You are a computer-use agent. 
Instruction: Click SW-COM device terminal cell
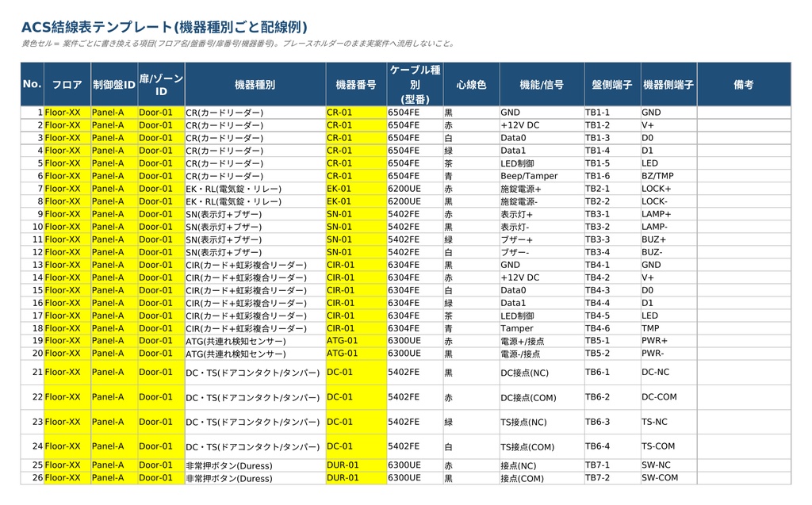click(668, 478)
